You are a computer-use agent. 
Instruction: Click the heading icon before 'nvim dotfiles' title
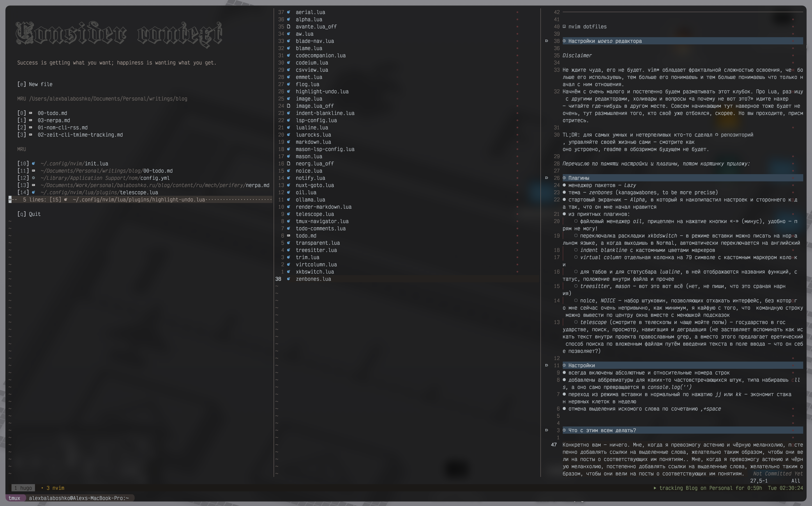pos(564,26)
